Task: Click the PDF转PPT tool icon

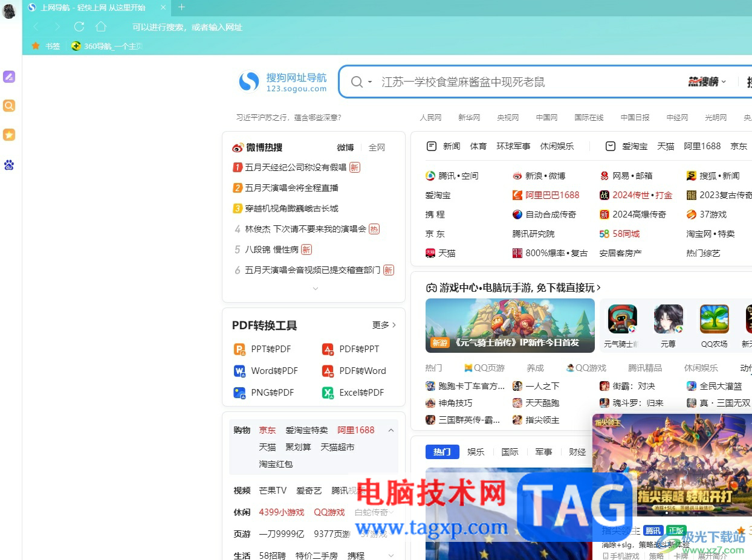Action: pos(328,349)
